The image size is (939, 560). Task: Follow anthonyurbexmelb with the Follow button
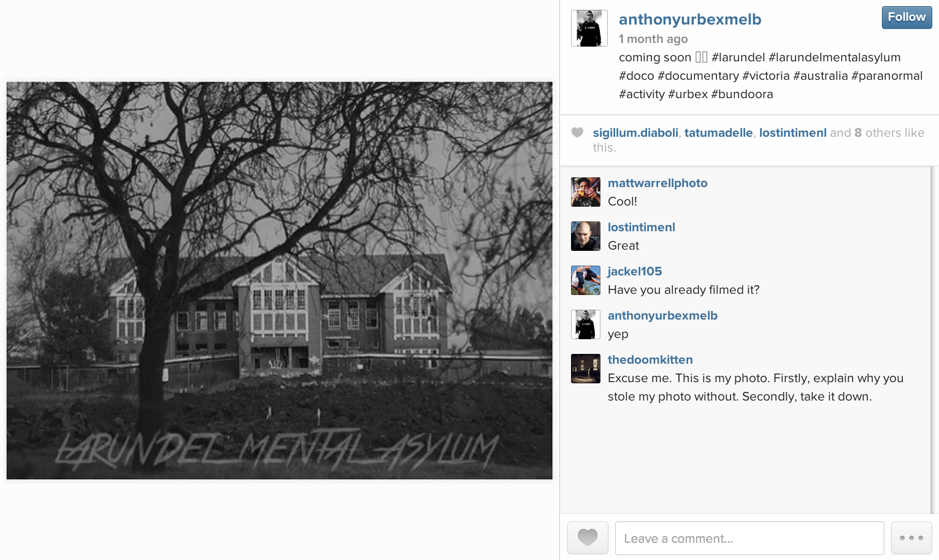point(906,17)
